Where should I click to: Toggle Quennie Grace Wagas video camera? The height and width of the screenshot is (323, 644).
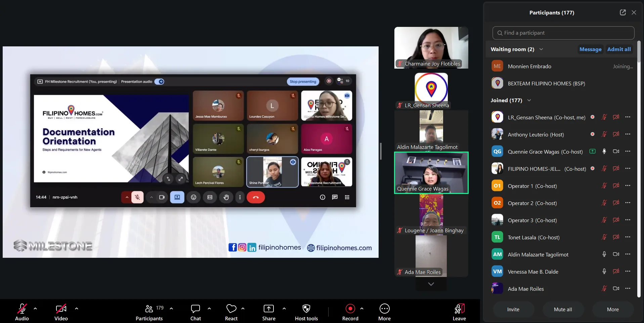tap(616, 151)
